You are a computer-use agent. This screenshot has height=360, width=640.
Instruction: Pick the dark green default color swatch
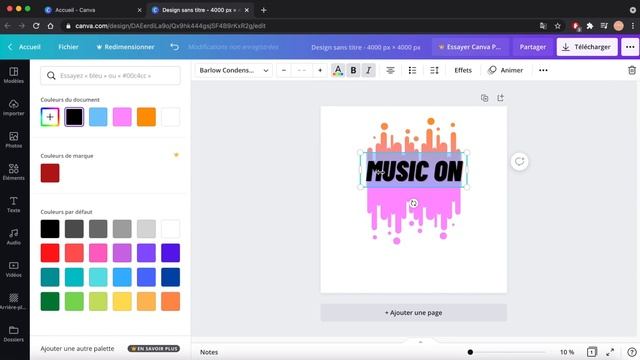(x=50, y=302)
